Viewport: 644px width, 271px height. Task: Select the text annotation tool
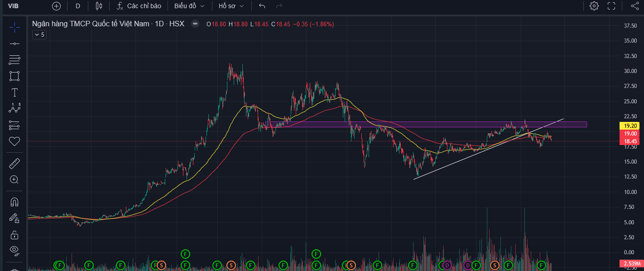coord(14,92)
